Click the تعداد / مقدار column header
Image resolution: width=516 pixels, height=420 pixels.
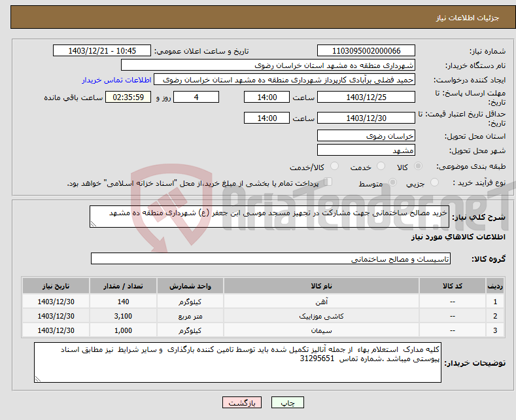123,286
